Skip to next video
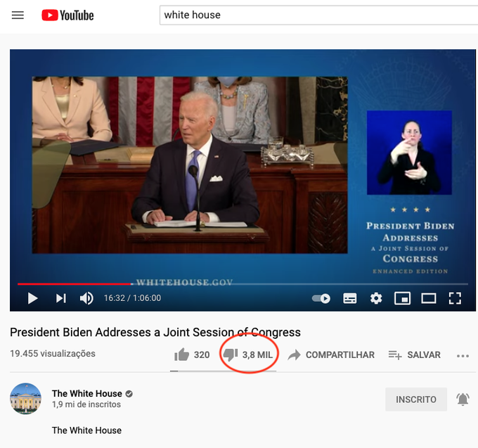 [61, 298]
